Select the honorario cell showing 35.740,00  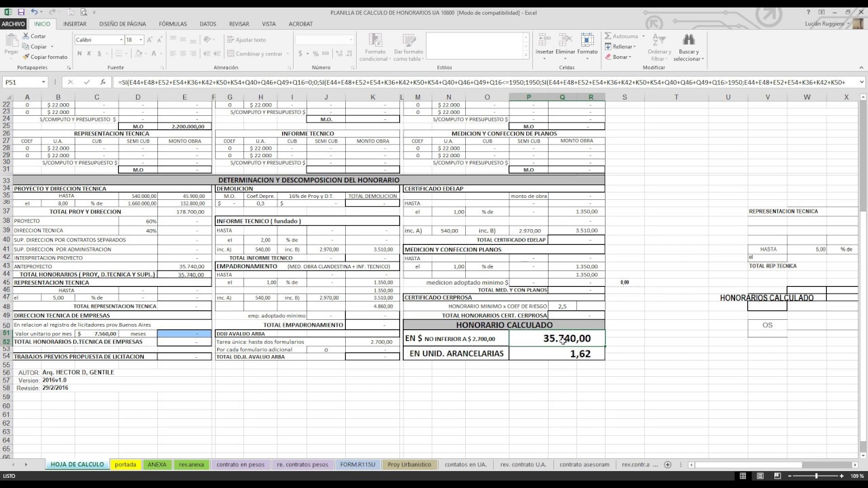tap(557, 338)
